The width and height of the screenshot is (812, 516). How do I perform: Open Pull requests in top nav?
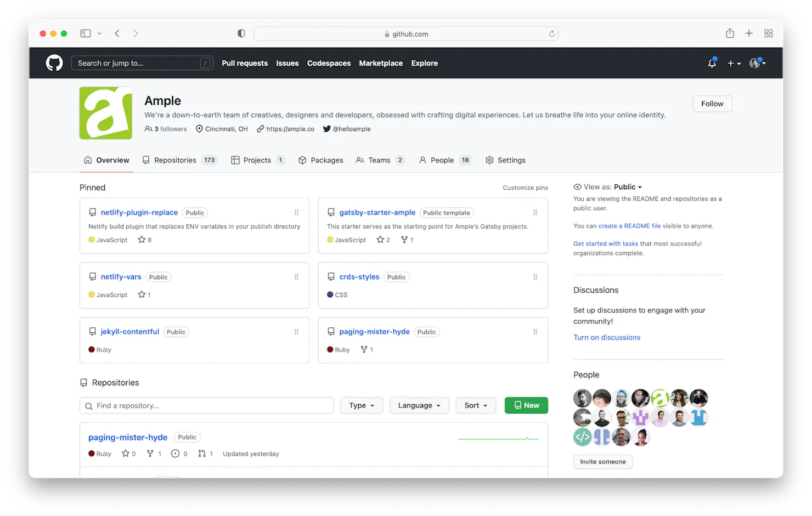click(x=245, y=63)
